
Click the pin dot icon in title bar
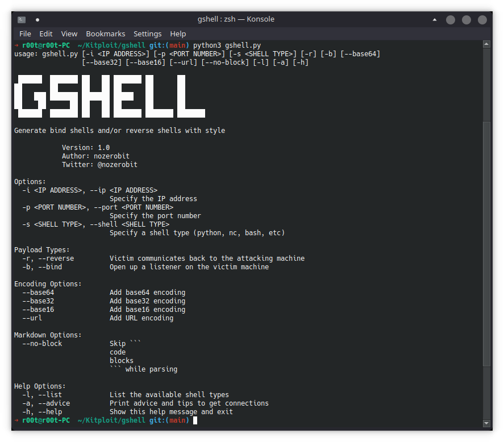[x=38, y=20]
